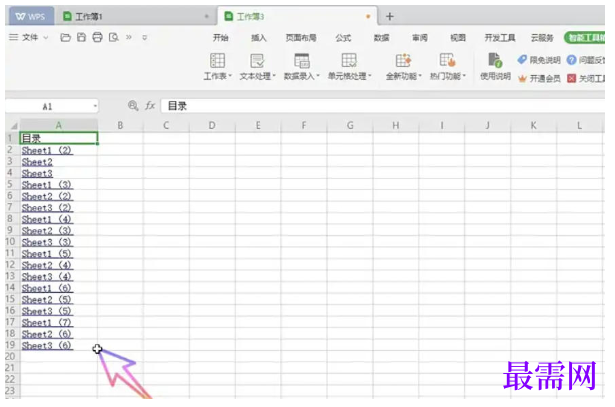Follow the Sheet1 (5) link
This screenshot has height=407, width=615.
pyautogui.click(x=47, y=253)
